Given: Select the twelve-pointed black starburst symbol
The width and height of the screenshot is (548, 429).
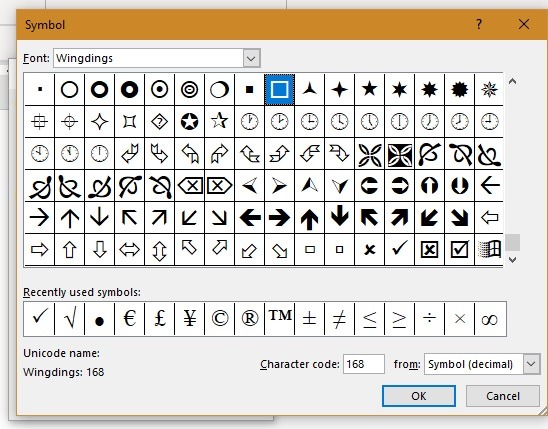Looking at the screenshot, I should click(x=459, y=89).
